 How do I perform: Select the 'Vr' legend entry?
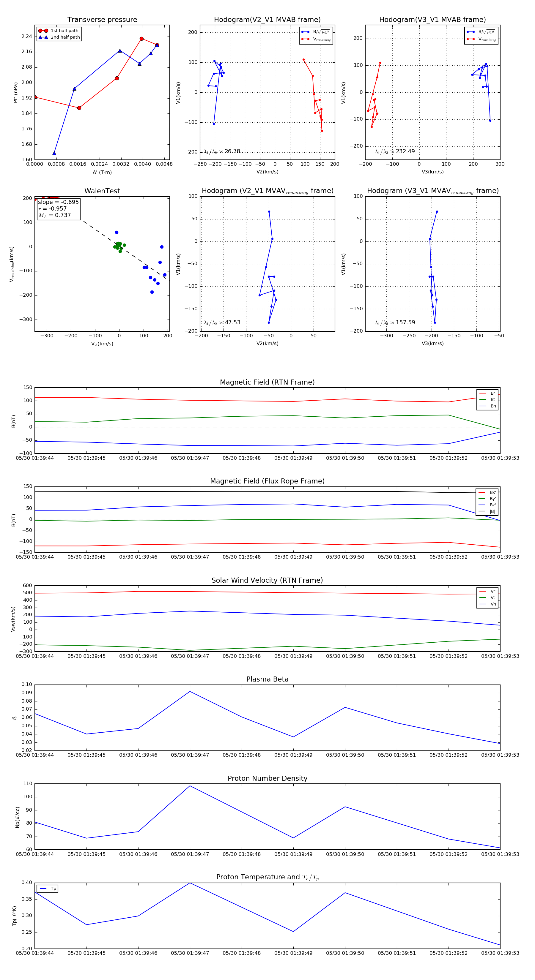487,591
